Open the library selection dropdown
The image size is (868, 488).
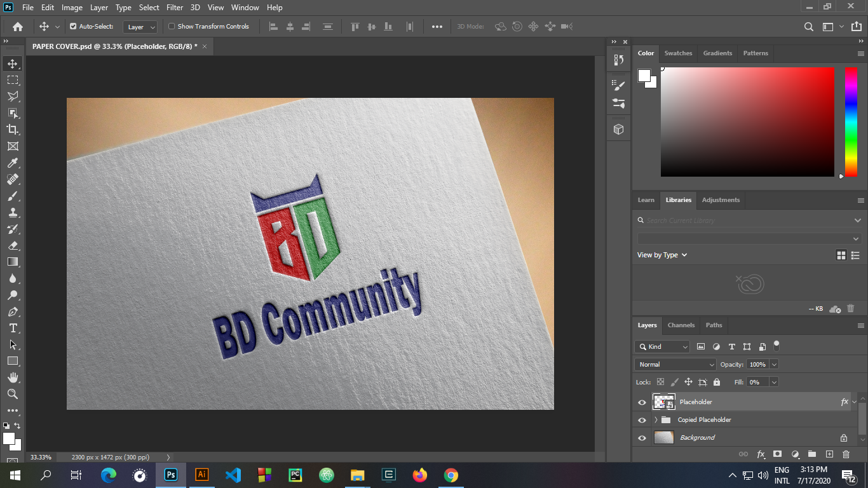point(750,238)
